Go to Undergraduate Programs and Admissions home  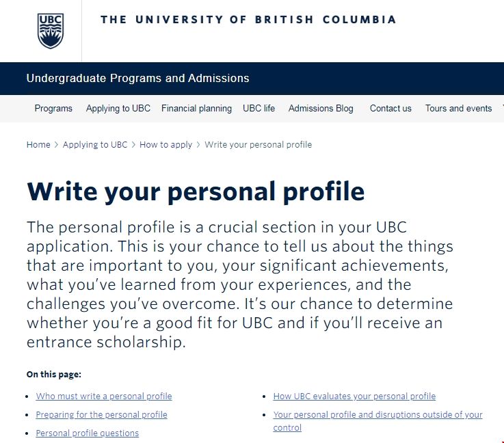(137, 79)
